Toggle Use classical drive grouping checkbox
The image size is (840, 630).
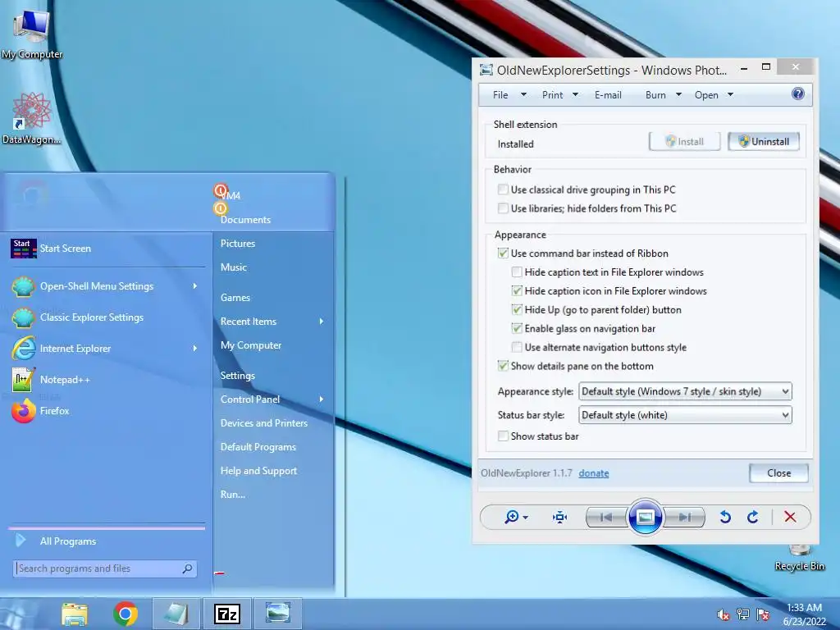[503, 189]
